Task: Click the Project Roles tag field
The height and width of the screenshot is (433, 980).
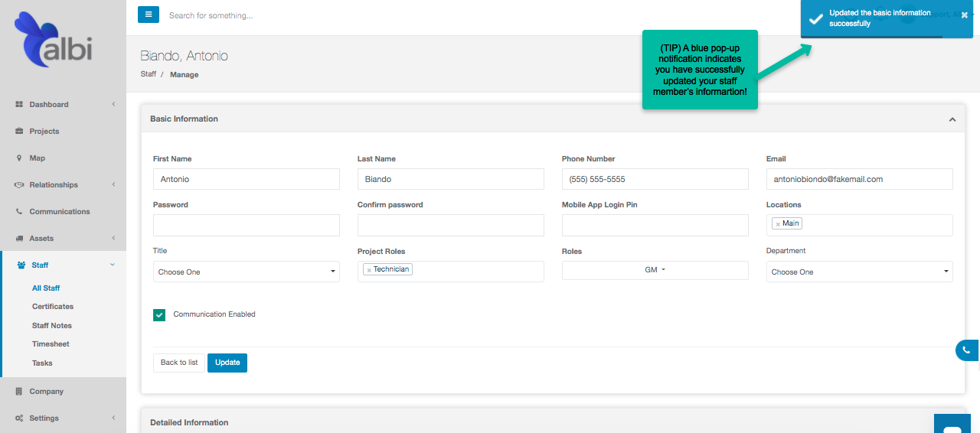Action: click(x=451, y=272)
